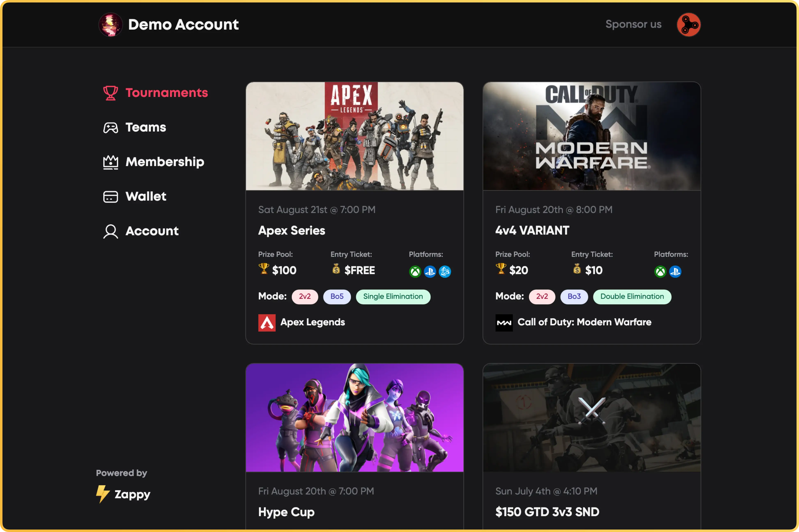The image size is (799, 532).
Task: Open the red user avatar in header
Action: click(688, 24)
